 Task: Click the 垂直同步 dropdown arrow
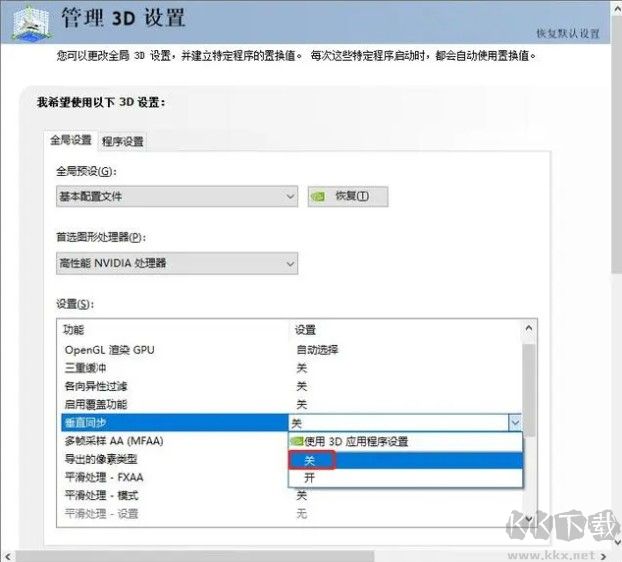click(515, 423)
